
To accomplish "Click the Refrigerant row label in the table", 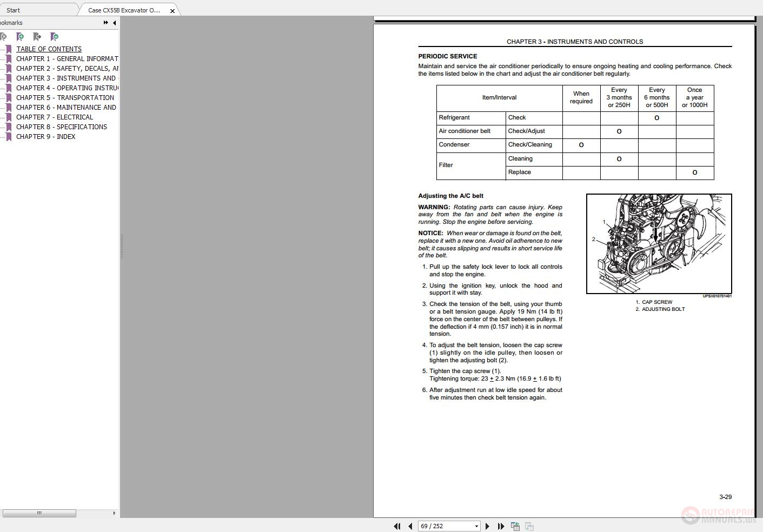I will pyautogui.click(x=454, y=117).
